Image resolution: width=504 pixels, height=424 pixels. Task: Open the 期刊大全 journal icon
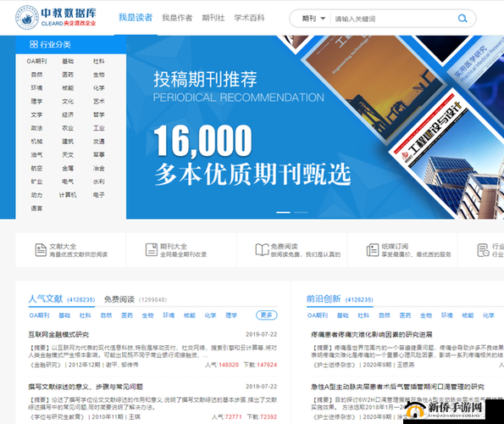[x=152, y=250]
